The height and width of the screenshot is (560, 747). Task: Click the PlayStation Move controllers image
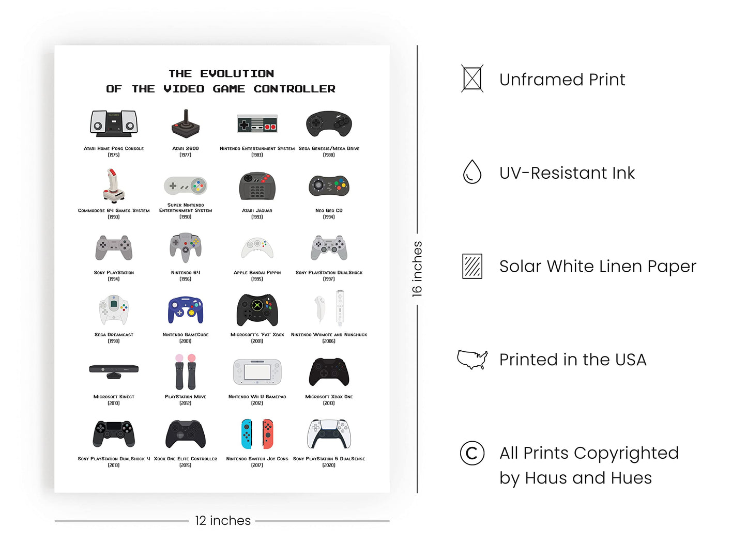(x=186, y=371)
